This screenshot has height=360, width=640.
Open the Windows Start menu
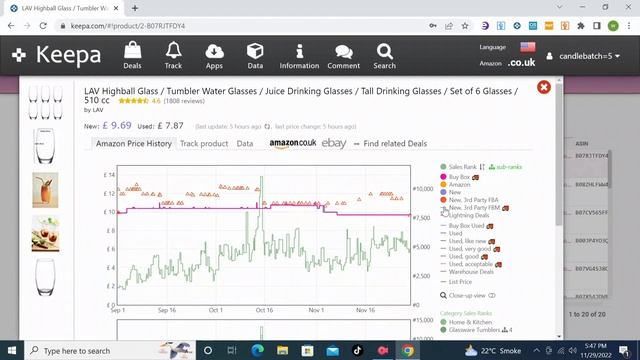point(12,350)
